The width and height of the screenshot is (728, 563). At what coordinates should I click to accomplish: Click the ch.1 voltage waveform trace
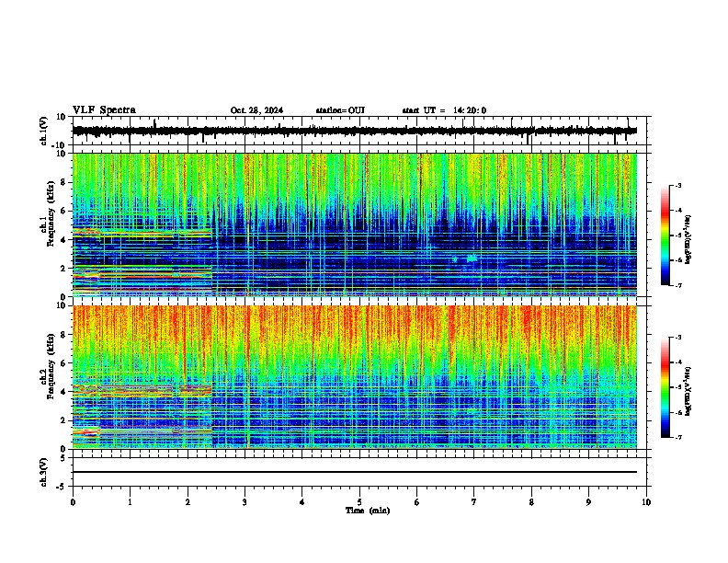point(355,131)
